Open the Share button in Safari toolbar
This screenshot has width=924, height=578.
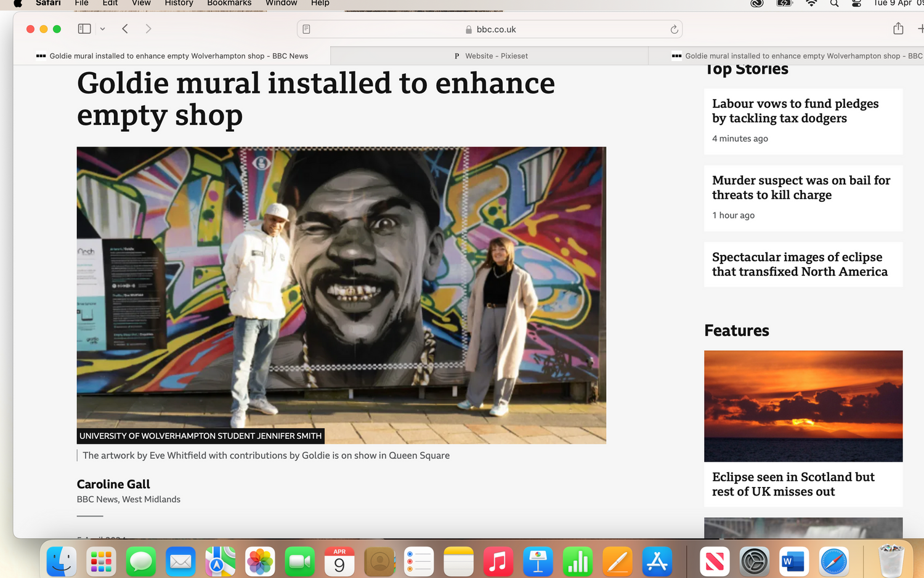[x=898, y=28]
